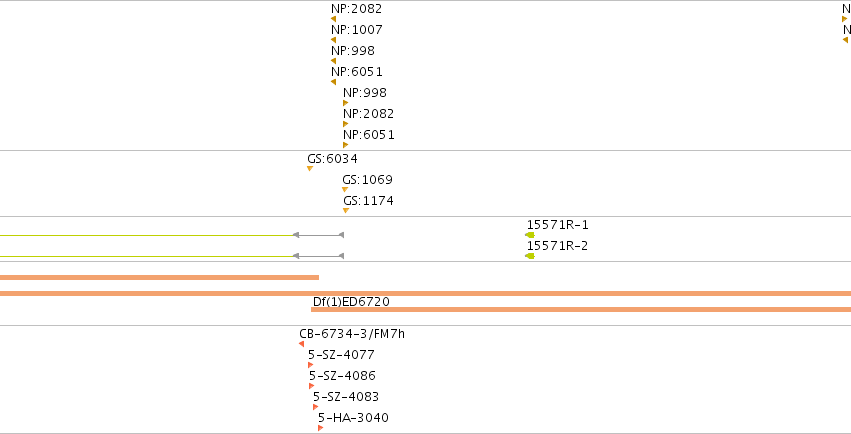Open the 5-SZ-4077 label

coord(341,355)
